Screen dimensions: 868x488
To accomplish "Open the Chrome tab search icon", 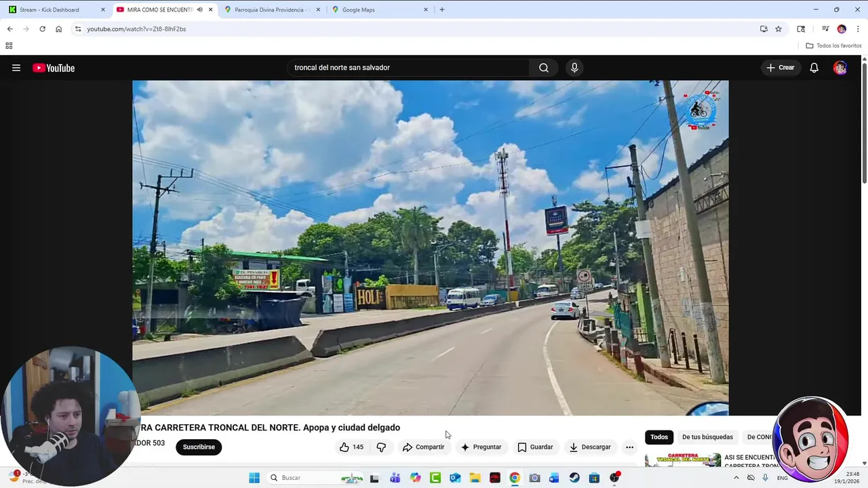I will [801, 29].
